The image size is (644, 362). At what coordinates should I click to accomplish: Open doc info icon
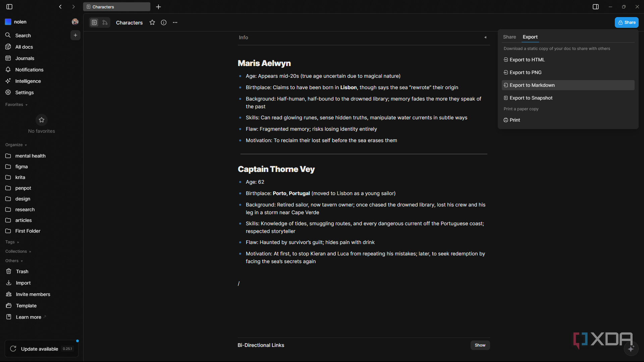[x=164, y=22]
